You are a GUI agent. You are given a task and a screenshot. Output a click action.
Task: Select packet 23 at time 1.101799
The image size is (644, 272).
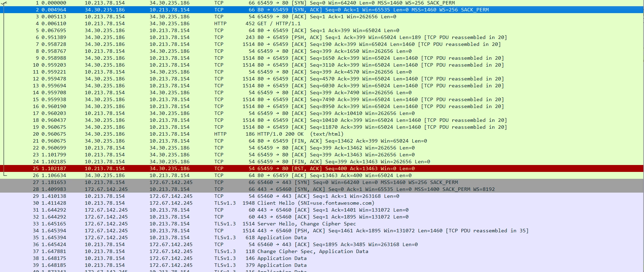coord(322,155)
